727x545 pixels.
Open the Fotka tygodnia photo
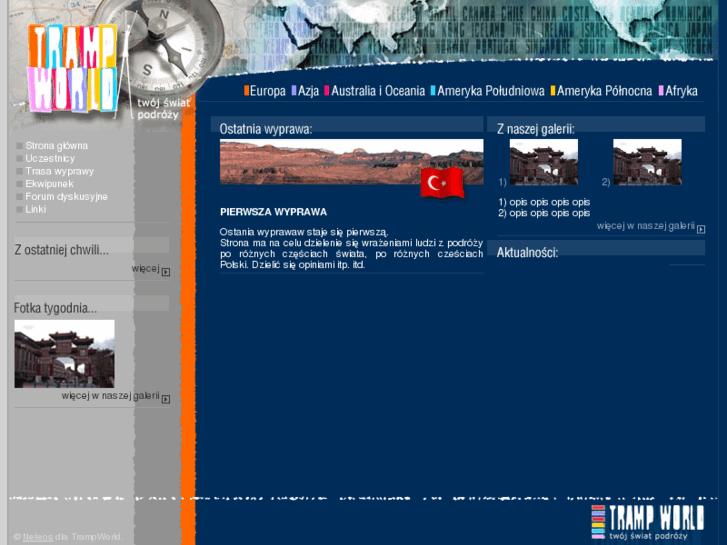[x=64, y=353]
